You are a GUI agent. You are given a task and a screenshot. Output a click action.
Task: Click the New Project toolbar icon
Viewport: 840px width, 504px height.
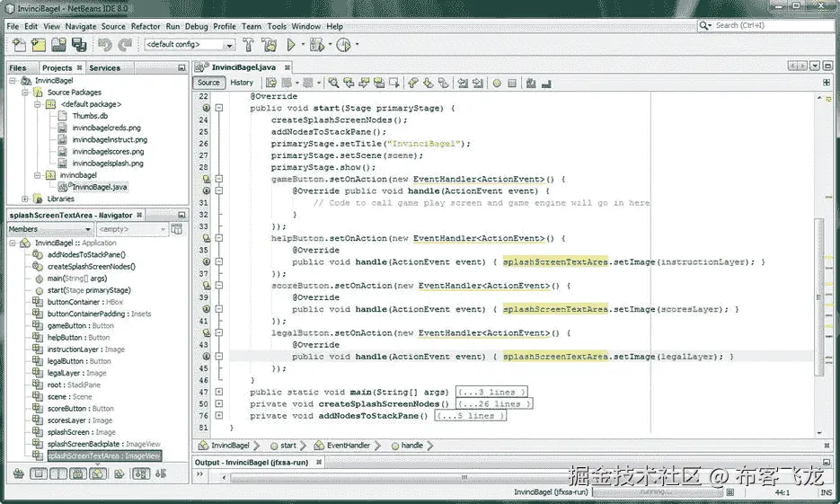pos(39,45)
